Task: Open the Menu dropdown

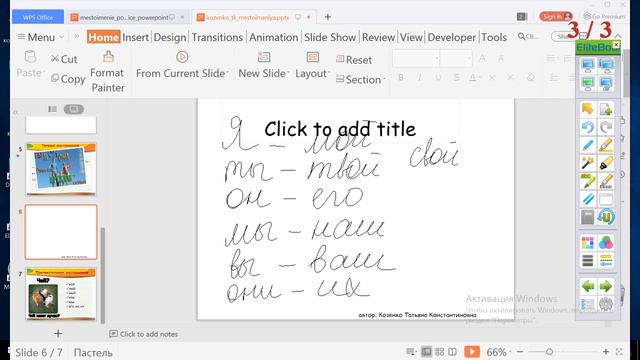Action: [41, 37]
